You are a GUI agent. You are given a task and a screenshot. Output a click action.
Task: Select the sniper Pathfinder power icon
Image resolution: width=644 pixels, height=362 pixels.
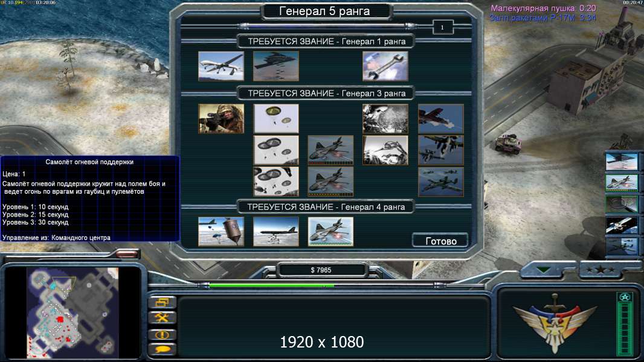[221, 118]
